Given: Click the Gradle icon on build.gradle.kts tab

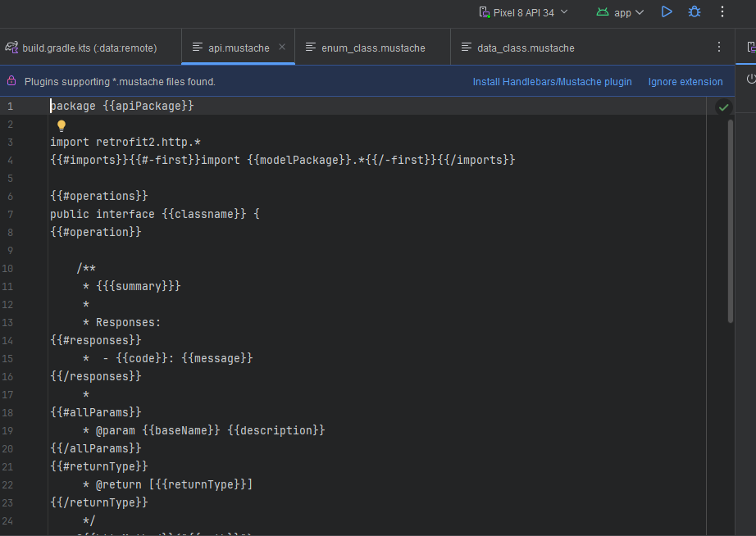Looking at the screenshot, I should click(11, 48).
